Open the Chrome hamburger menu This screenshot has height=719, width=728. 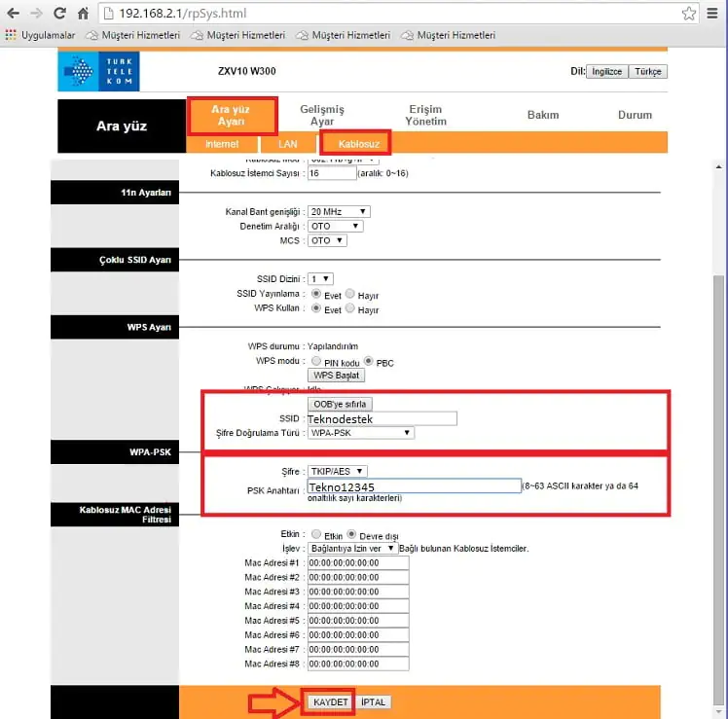(712, 14)
